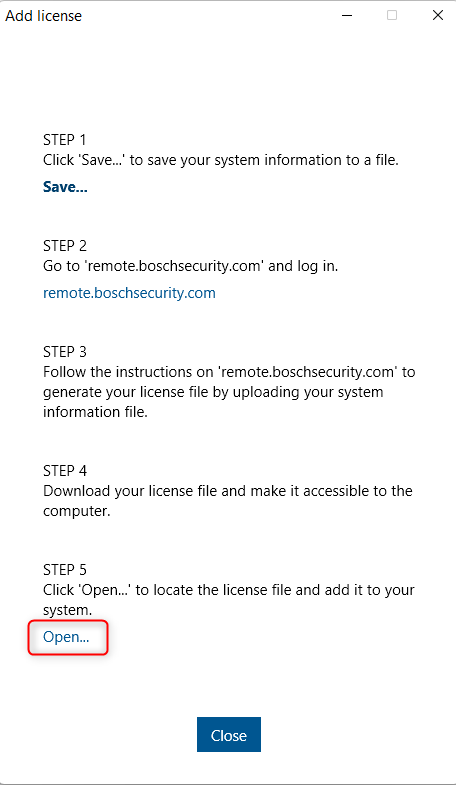456x785 pixels.
Task: Select the 'STEP 1' heading
Action: tap(65, 139)
